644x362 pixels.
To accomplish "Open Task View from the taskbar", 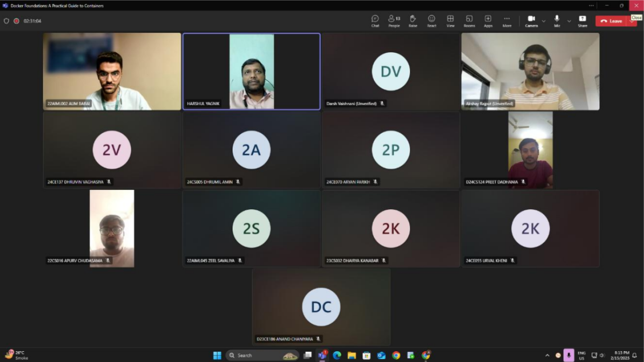I will click(307, 355).
